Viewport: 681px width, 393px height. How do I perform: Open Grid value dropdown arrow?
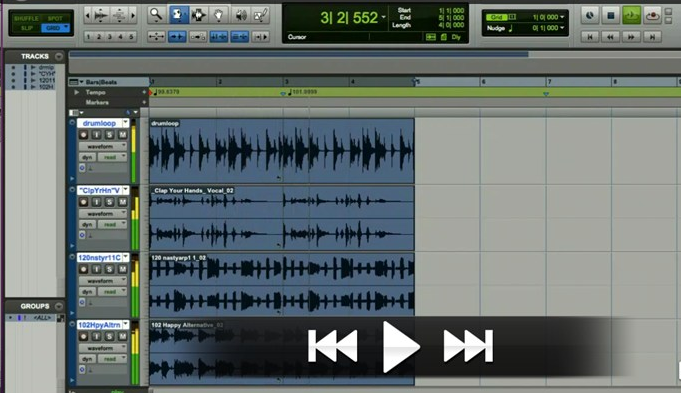point(562,17)
